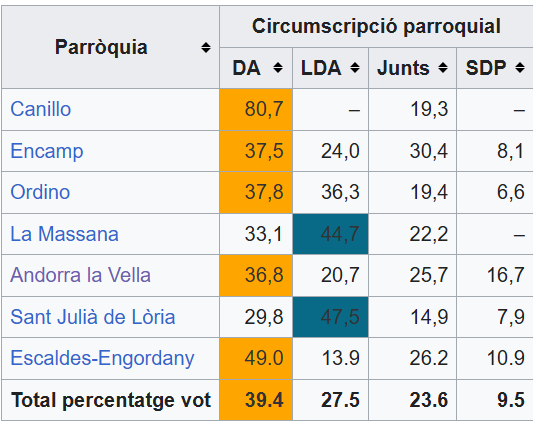Select the 16,7 SDP Andorra la Vella cell
Screen dimensions: 533x422
(495, 275)
